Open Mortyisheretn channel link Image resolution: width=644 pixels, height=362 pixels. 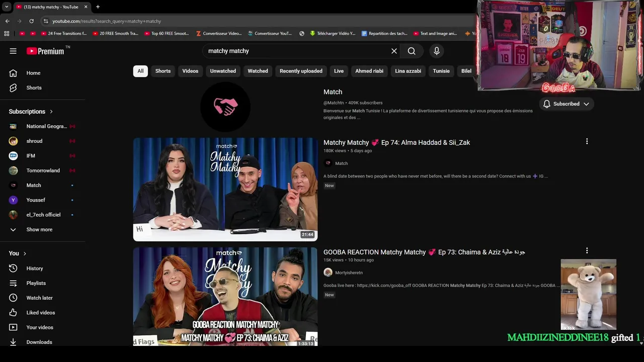point(349,273)
